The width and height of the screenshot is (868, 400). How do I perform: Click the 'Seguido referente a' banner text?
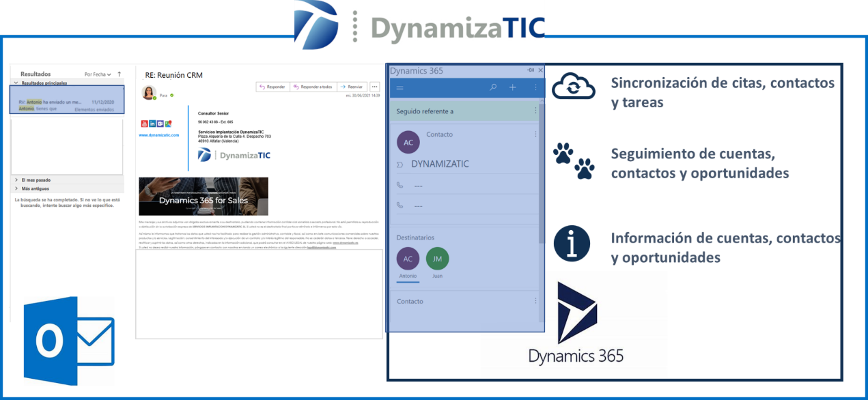pyautogui.click(x=425, y=111)
